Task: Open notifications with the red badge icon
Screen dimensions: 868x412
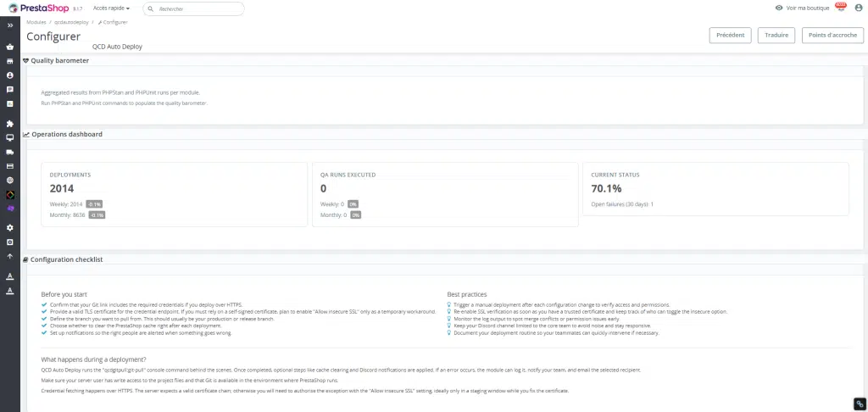Action: click(x=840, y=7)
